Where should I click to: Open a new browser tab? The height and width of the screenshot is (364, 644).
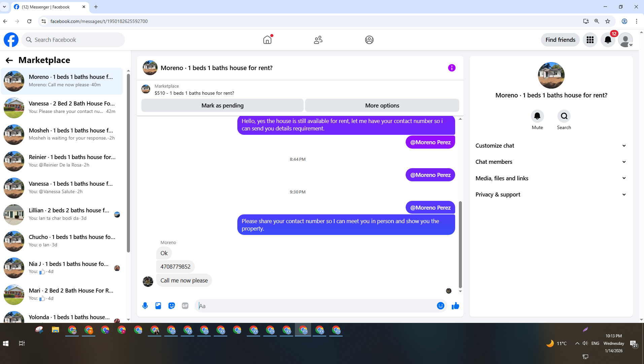coord(96,7)
